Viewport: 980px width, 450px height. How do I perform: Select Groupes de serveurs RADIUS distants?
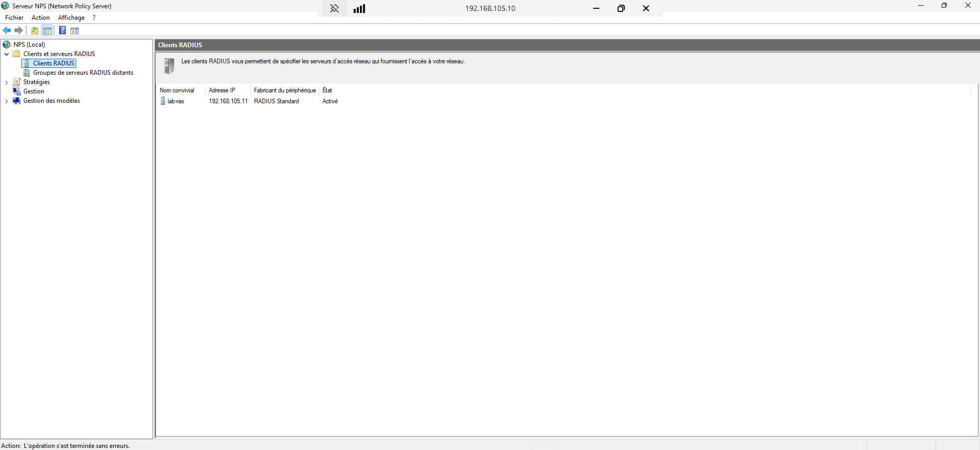click(x=83, y=73)
